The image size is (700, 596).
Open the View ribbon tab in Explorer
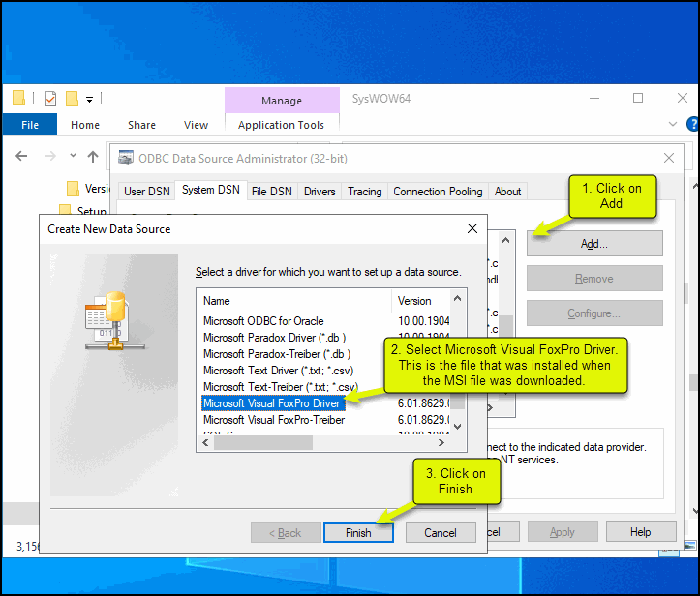pos(196,125)
